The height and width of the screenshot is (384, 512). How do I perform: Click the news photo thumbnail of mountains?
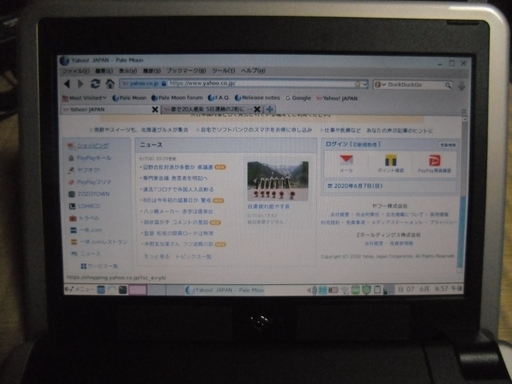click(278, 181)
